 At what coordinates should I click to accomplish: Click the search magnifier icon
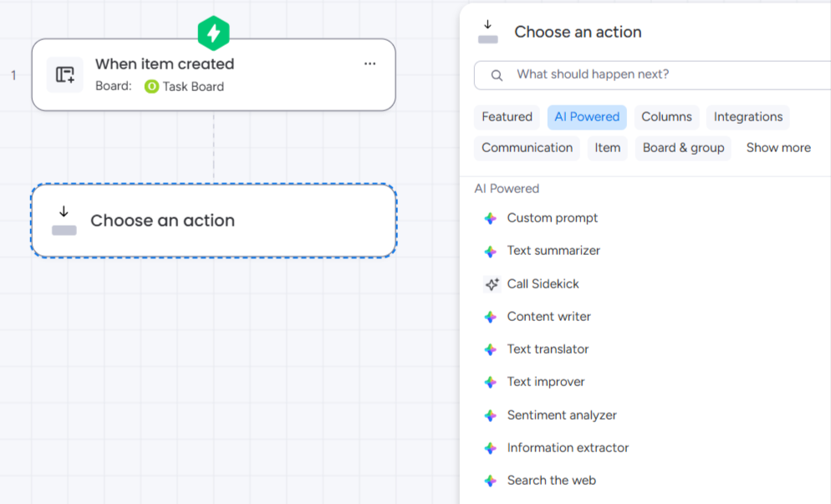point(497,75)
